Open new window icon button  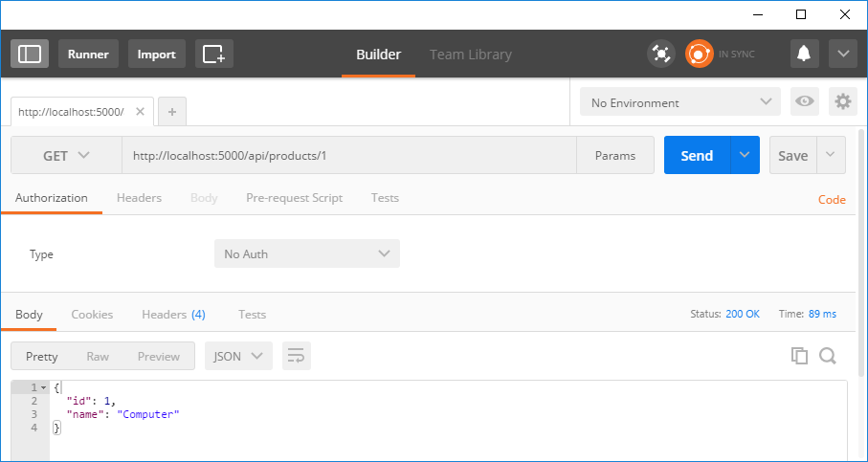(213, 54)
